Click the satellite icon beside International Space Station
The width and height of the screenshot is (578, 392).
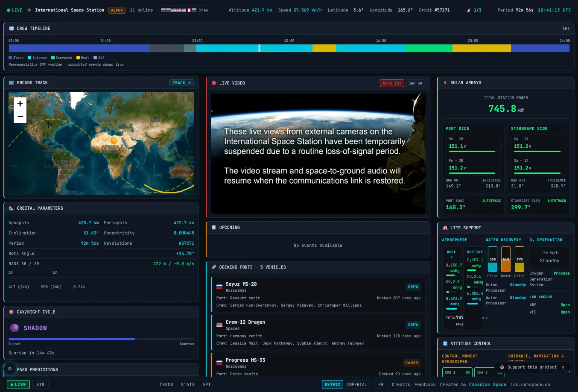(29, 10)
